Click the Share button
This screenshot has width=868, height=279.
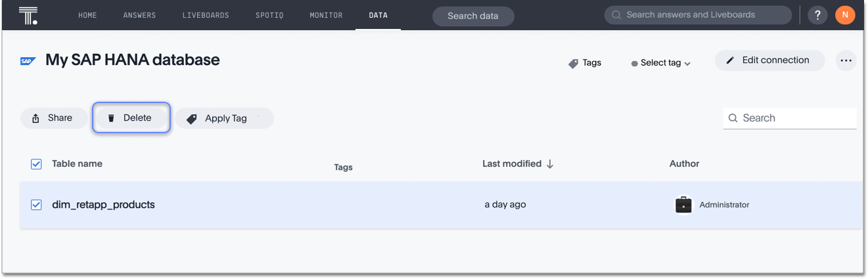[53, 118]
